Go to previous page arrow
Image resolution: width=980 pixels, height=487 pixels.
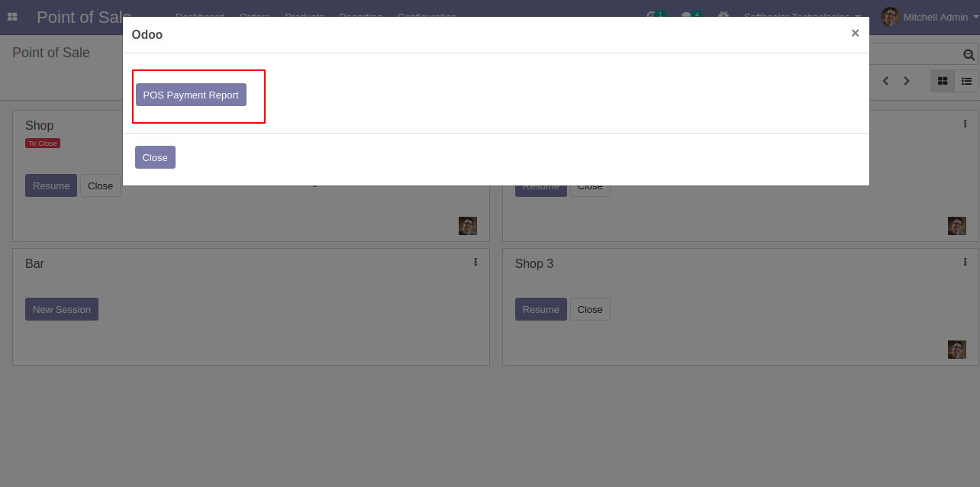pos(885,81)
